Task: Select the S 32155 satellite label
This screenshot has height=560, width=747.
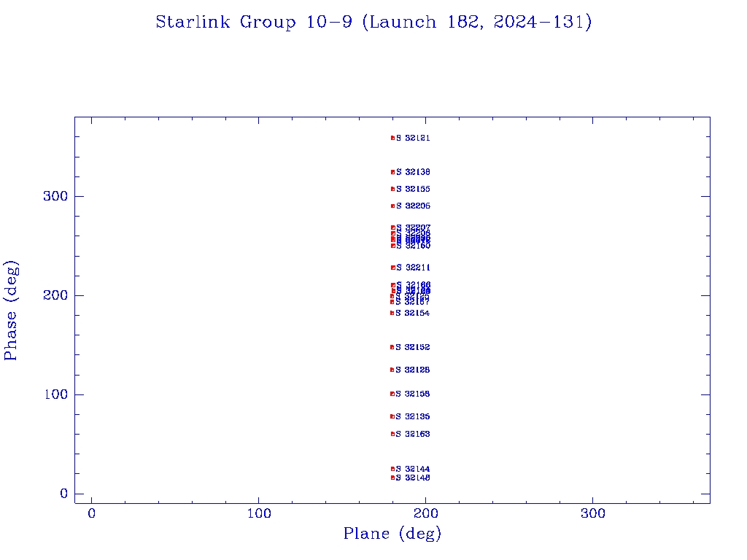Action: (x=413, y=189)
